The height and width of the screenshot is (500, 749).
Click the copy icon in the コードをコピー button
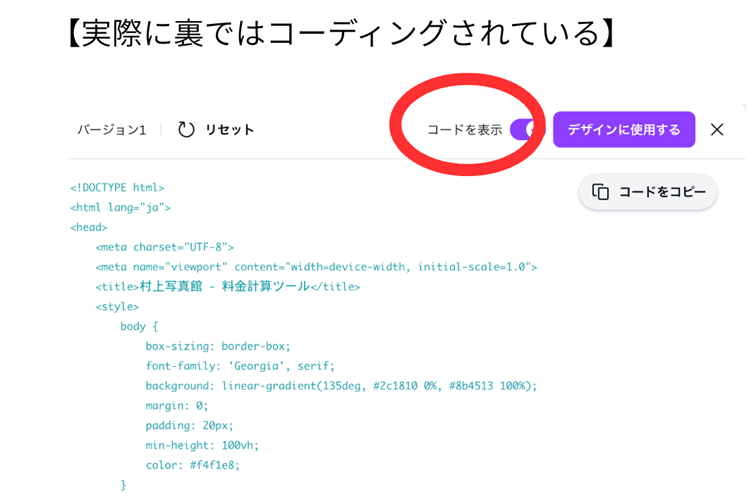tap(600, 192)
